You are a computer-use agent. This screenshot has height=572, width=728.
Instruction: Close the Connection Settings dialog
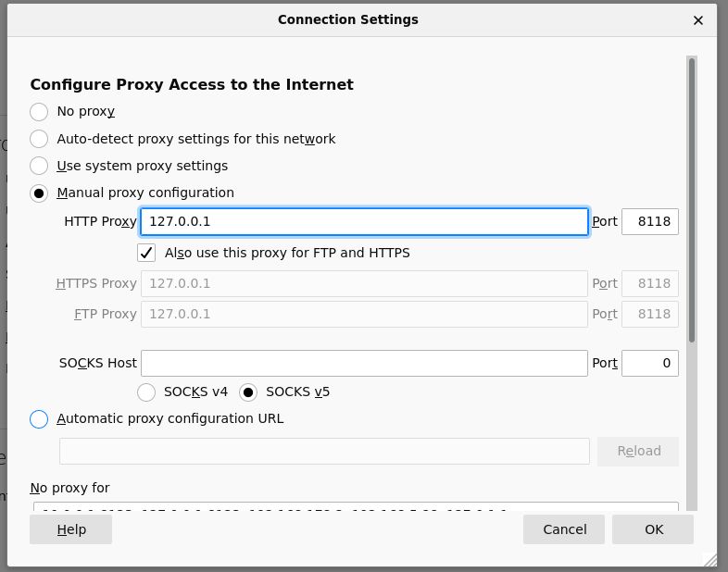pyautogui.click(x=697, y=19)
